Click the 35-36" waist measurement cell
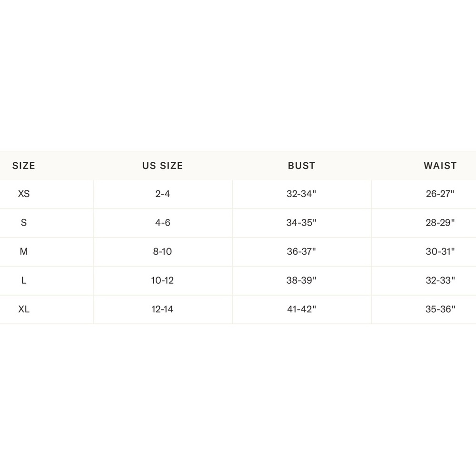 click(x=440, y=309)
